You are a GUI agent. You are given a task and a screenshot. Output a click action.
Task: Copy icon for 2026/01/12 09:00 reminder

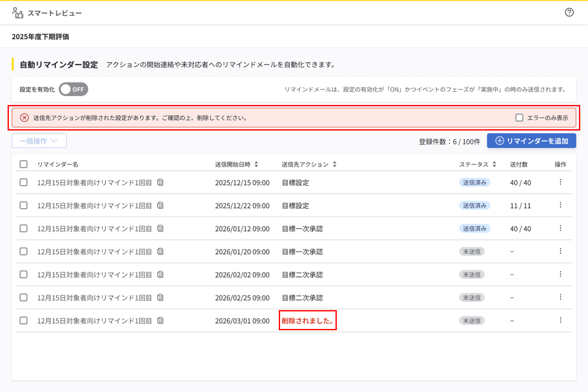tap(160, 229)
